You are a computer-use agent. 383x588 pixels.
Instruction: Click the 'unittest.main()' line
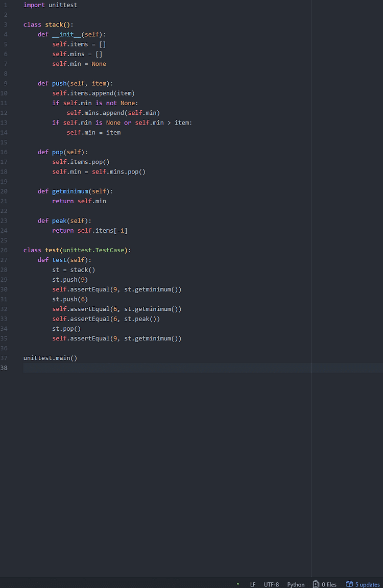point(50,358)
